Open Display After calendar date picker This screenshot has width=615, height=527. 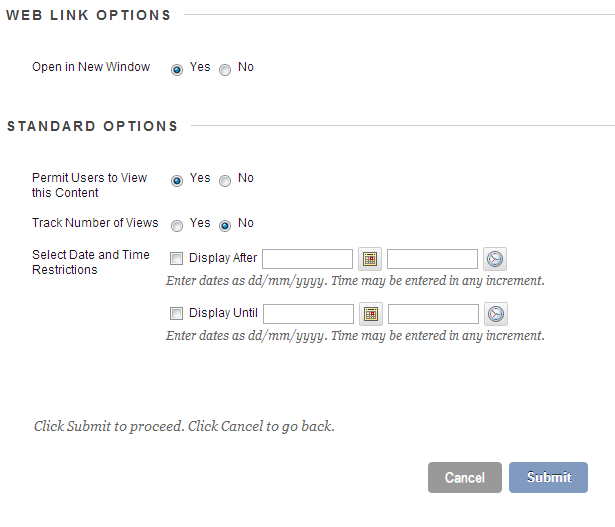click(371, 259)
